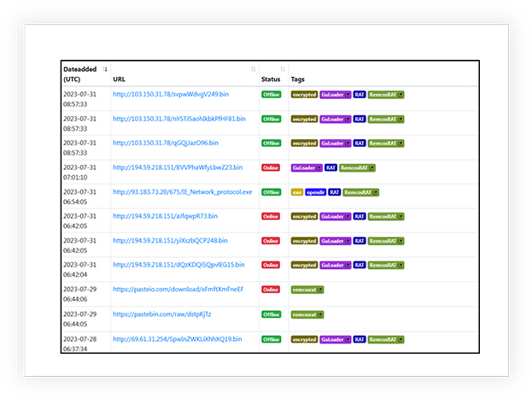Screen dimensions: 532x399
Task: Click RemcosRAT tag on the IE_Network_protocol.exe row
Action: [361, 192]
